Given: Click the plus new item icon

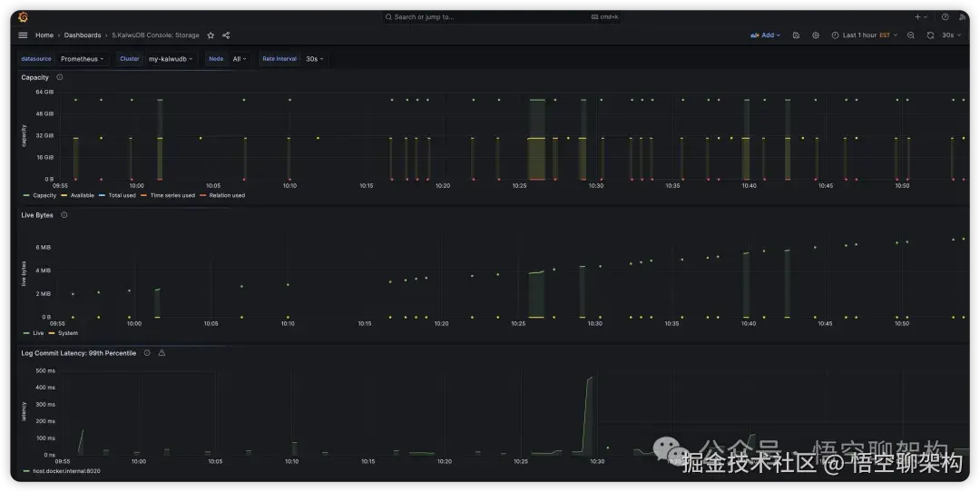Looking at the screenshot, I should point(917,17).
